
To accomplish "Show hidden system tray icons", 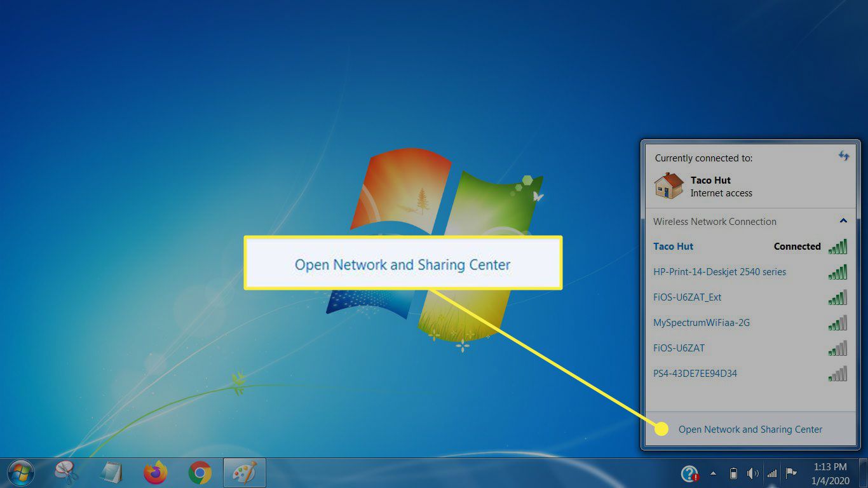I will coord(713,473).
